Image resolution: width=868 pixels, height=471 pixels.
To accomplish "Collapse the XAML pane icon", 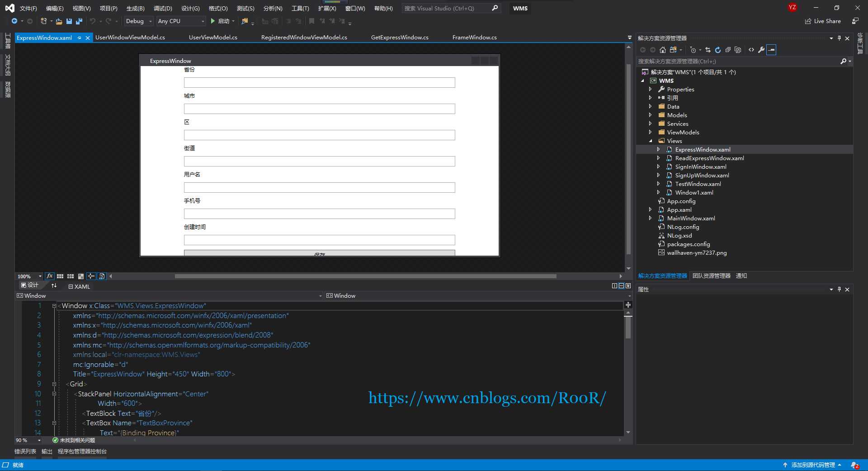I will tap(628, 285).
